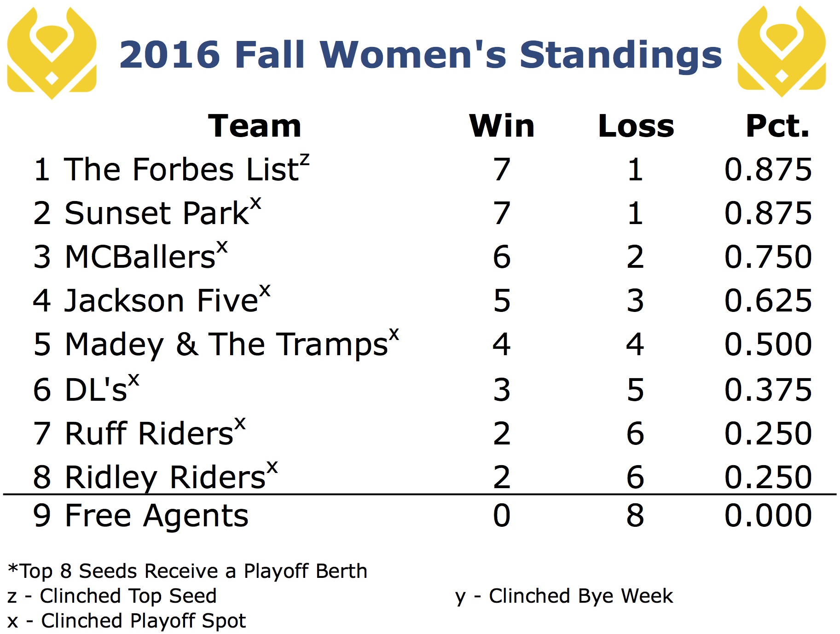This screenshot has height=634, width=840.
Task: Click the y - Clinched Bye Week legend
Action: (x=564, y=596)
